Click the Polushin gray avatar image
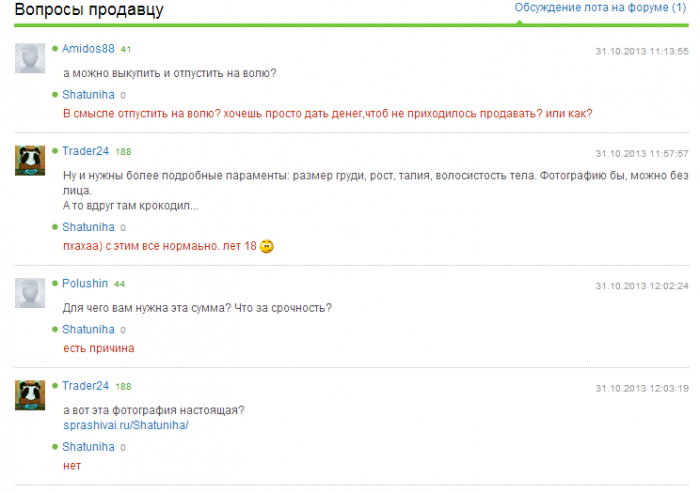The height and width of the screenshot is (493, 700). (x=32, y=292)
